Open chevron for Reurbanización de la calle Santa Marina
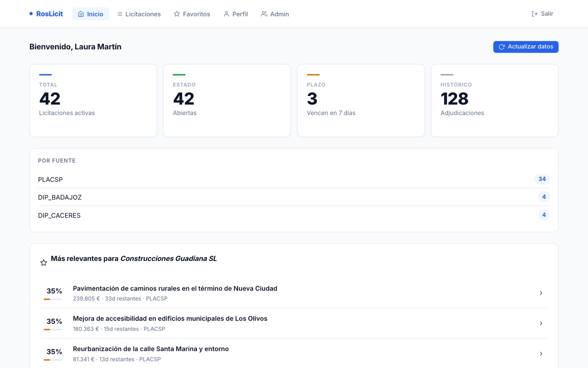The width and height of the screenshot is (588, 368). pos(541,354)
